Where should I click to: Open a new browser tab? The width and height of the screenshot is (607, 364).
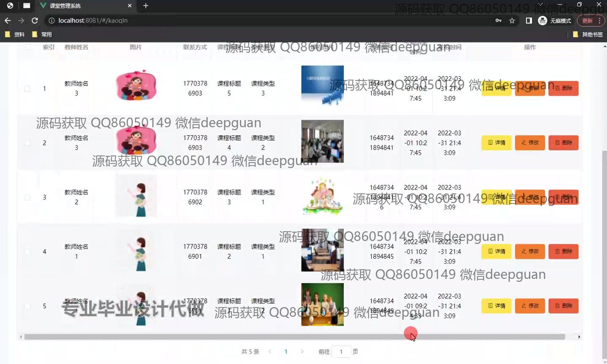click(146, 6)
